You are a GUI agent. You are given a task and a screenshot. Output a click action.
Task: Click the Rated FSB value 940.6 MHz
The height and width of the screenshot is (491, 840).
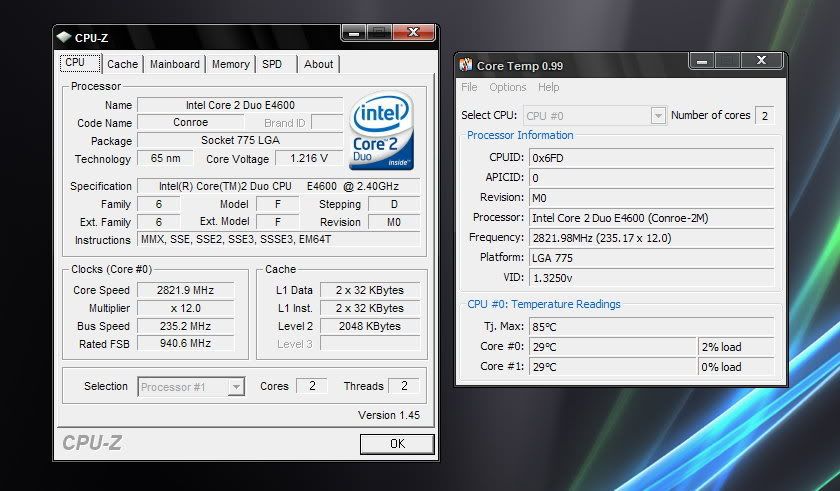tap(185, 343)
